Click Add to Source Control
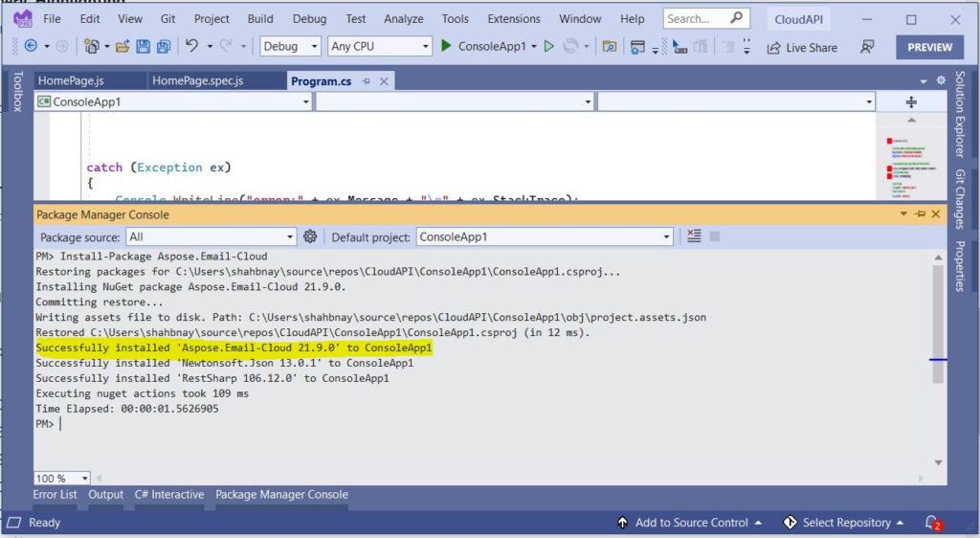 point(691,523)
